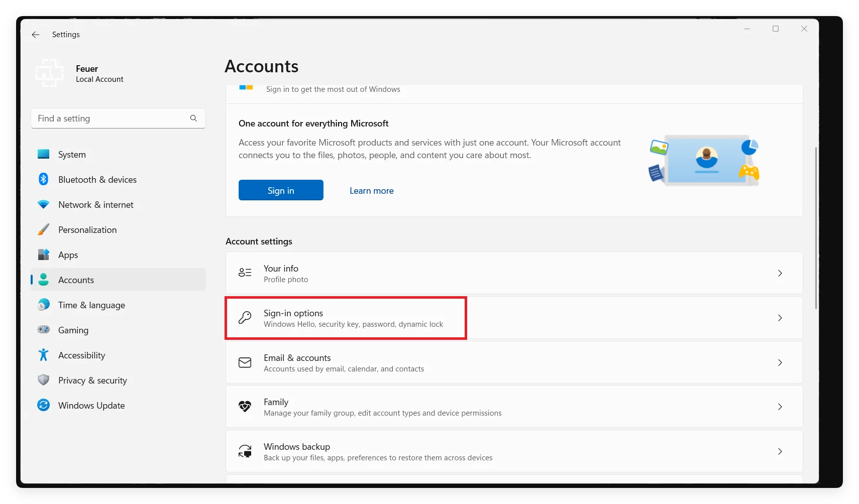Expand the Your info section
This screenshot has width=859, height=504.
point(513,273)
